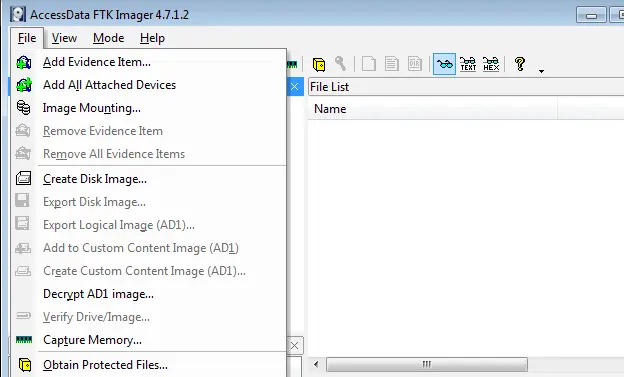Viewport: 624px width, 377px height.
Task: Click the Detect EFS Encryption key icon
Action: [x=340, y=64]
